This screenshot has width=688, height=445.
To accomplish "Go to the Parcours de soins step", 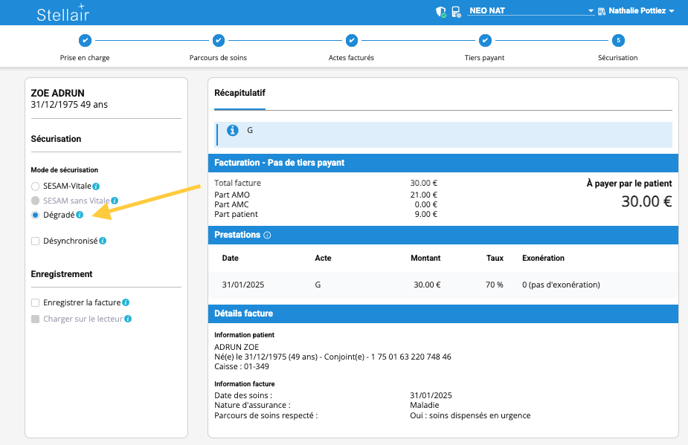I will point(218,40).
